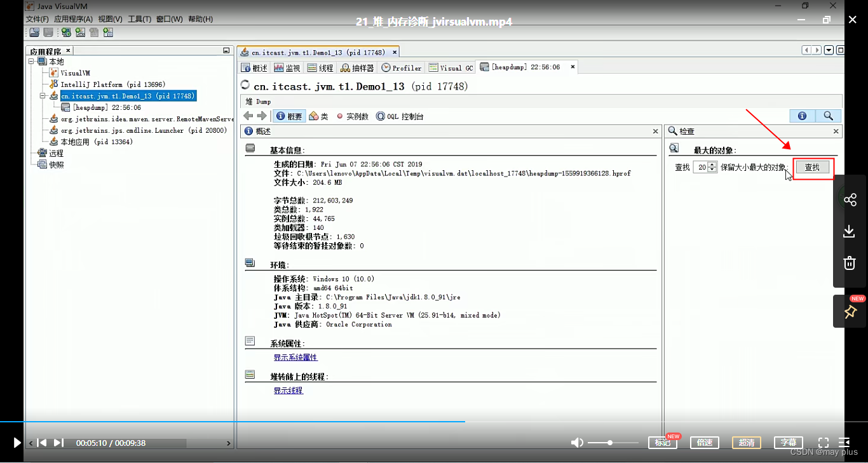Maximize the document window square icon
The image size is (868, 463).
coord(840,50)
